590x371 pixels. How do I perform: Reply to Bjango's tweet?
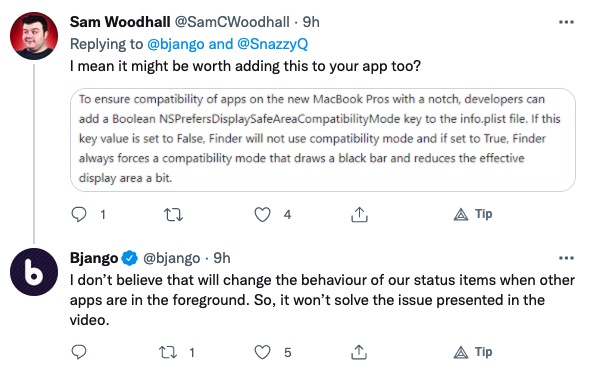[x=79, y=352]
